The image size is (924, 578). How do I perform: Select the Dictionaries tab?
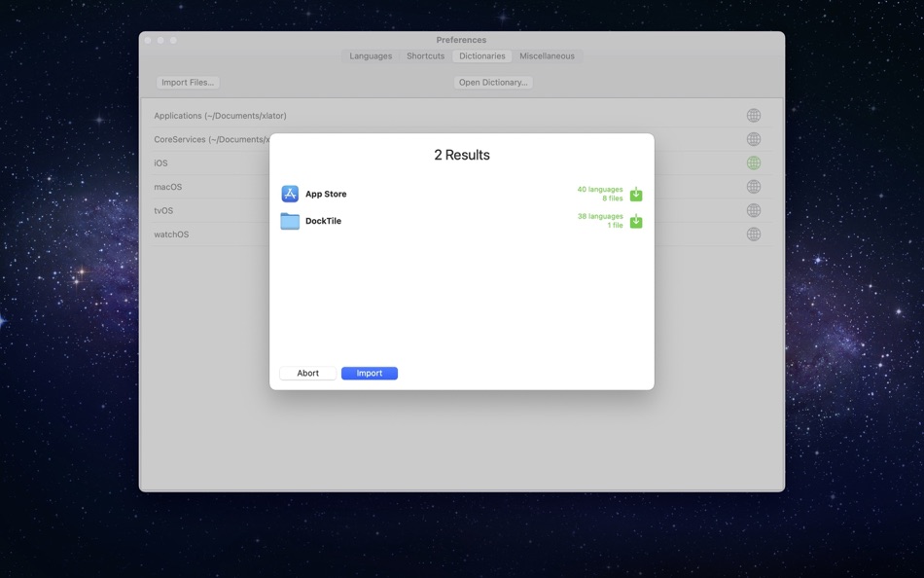[x=482, y=56]
